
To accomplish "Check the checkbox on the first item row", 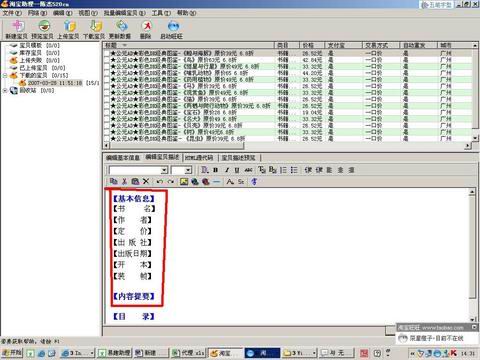I will pos(107,53).
